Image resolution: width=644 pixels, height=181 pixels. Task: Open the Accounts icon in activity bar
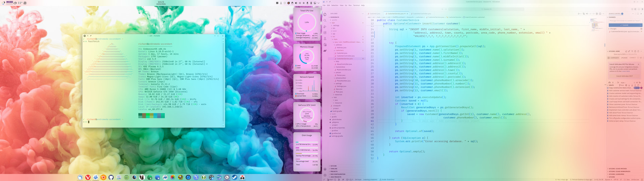pos(325,169)
